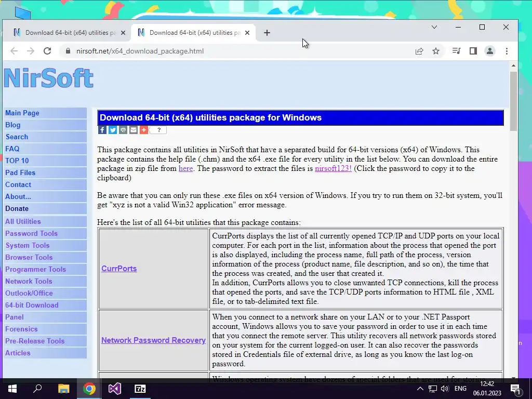
Task: Close the active second NirSoft tab
Action: point(247,33)
